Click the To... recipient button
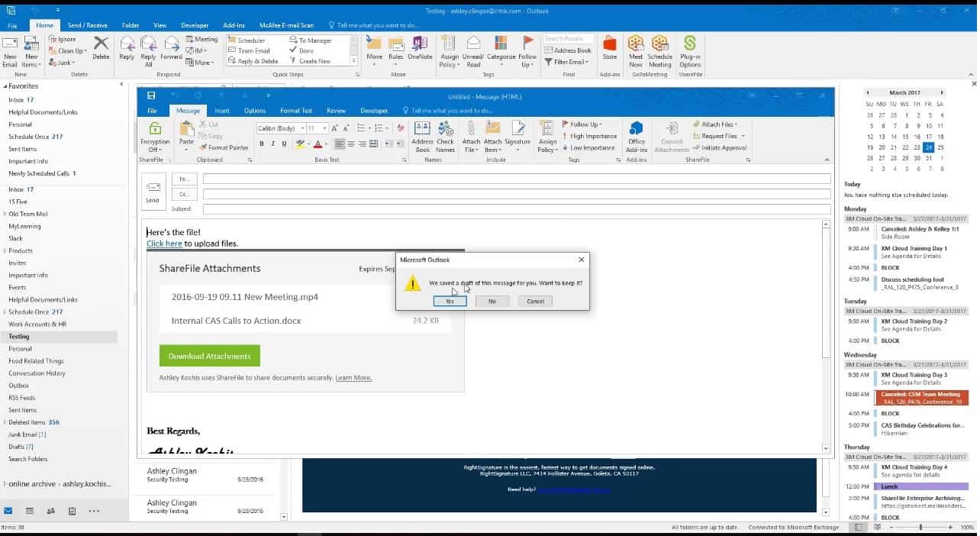The image size is (980, 536). (185, 179)
